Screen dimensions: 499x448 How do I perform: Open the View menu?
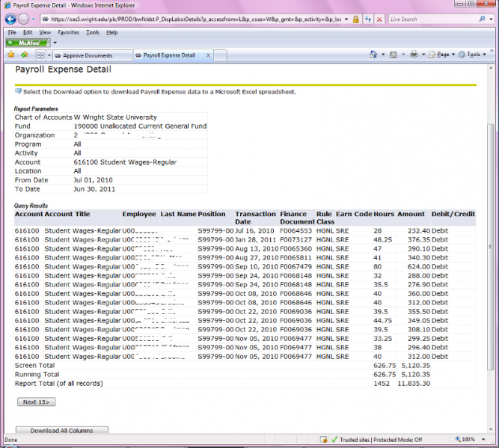[x=45, y=32]
